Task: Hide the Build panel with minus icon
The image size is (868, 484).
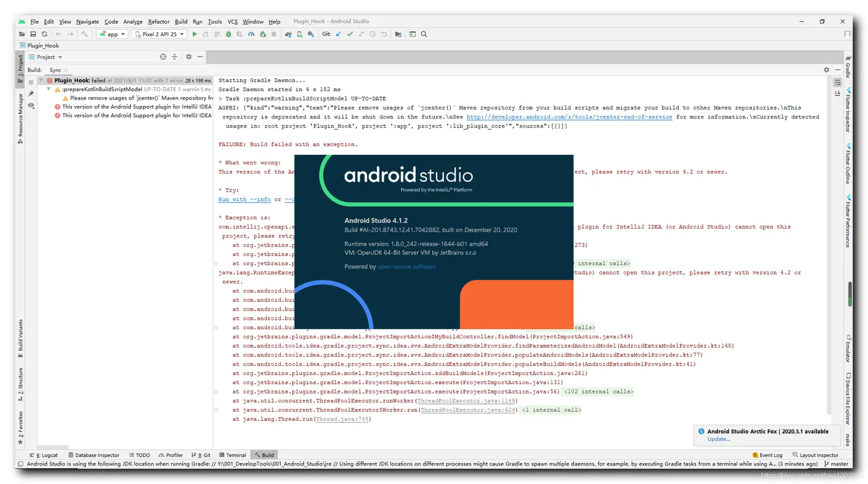Action: pyautogui.click(x=837, y=70)
